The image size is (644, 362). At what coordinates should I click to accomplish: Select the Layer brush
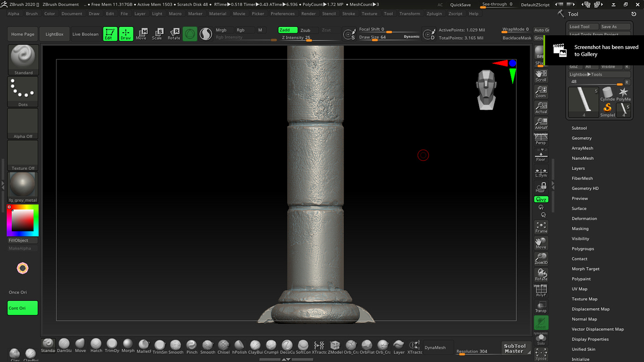399,348
